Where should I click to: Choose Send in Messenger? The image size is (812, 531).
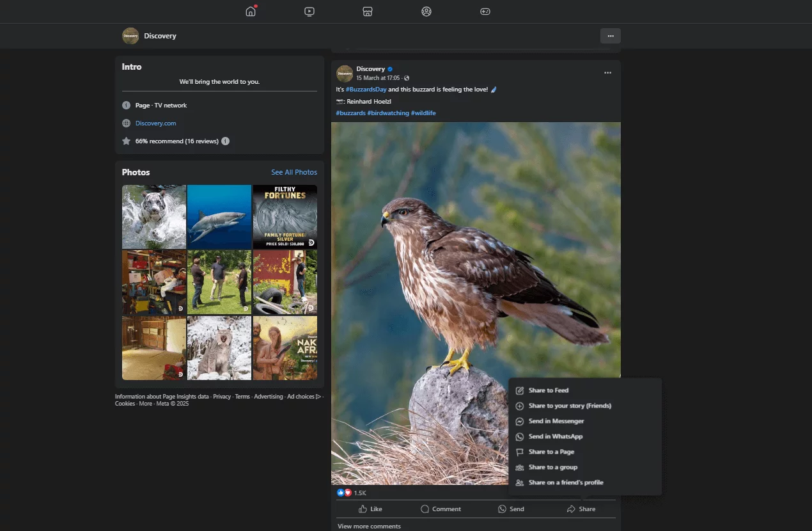tap(585, 421)
